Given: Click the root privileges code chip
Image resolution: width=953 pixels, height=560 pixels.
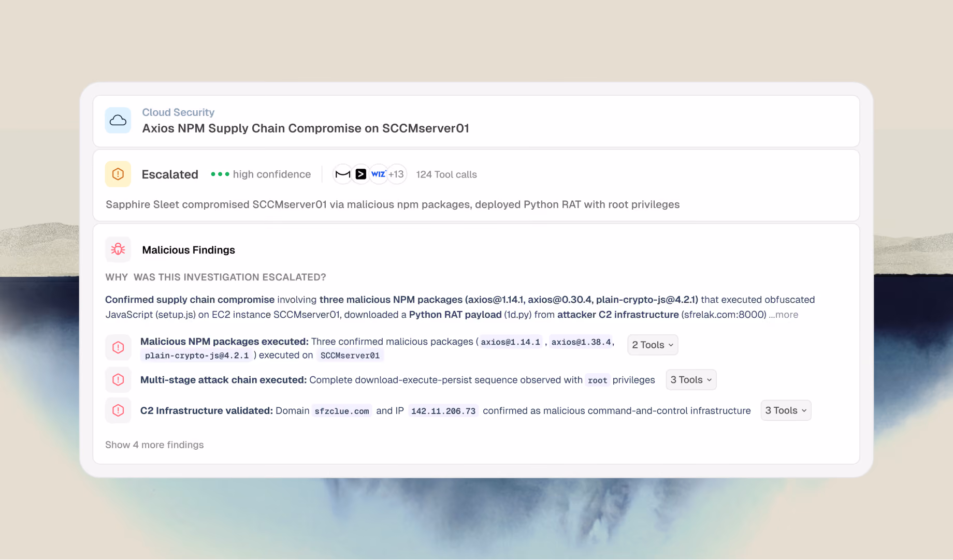Looking at the screenshot, I should (597, 380).
